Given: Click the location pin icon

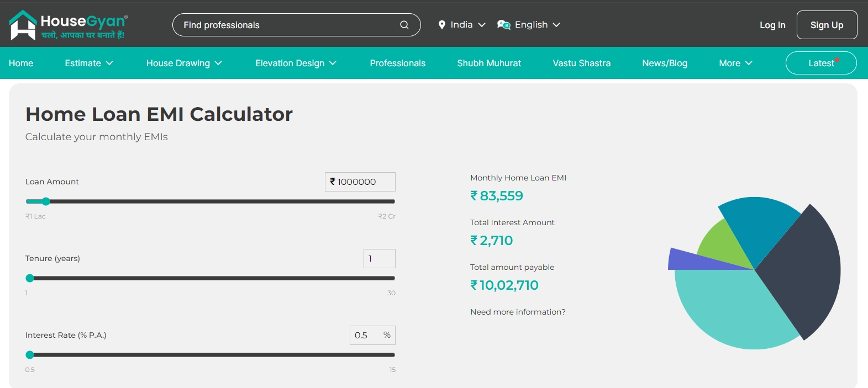Looking at the screenshot, I should [x=441, y=25].
